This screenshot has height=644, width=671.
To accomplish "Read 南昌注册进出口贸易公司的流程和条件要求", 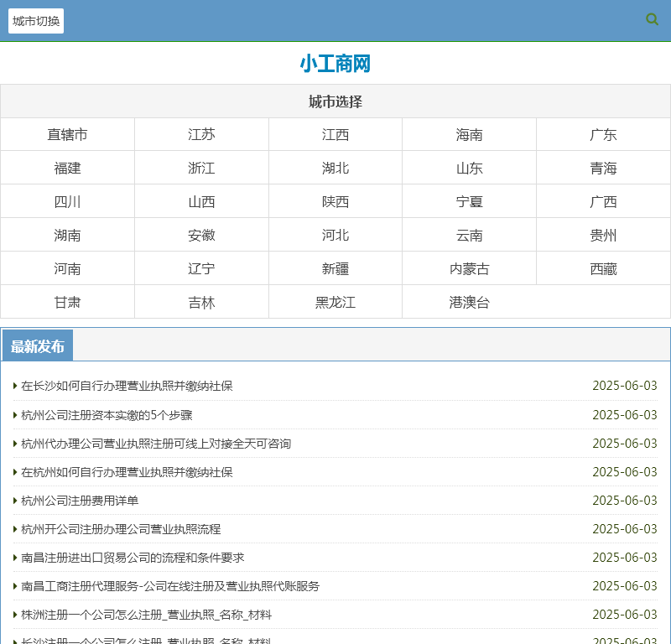I will 133,558.
